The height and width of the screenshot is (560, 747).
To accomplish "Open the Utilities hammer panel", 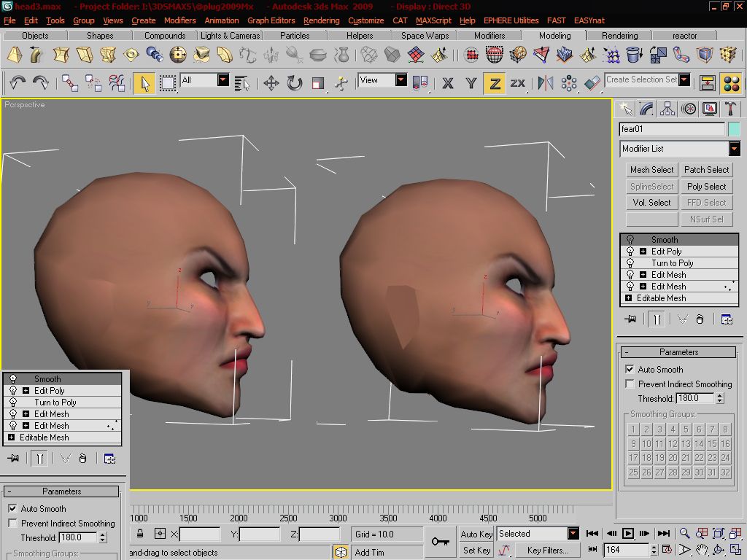I will (x=729, y=109).
